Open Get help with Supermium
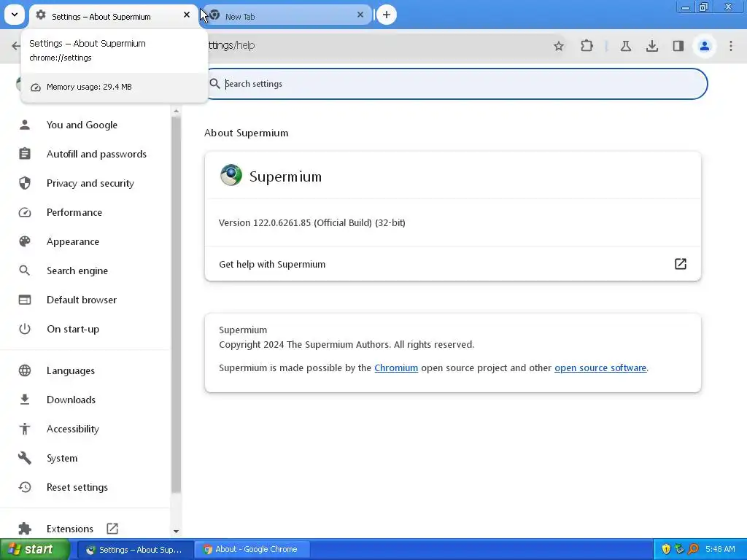 pos(452,264)
